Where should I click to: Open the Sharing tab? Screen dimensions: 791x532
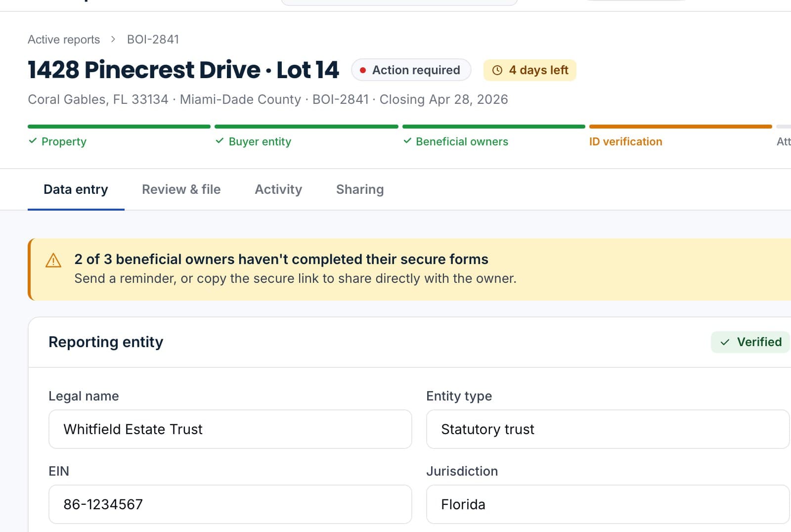360,189
